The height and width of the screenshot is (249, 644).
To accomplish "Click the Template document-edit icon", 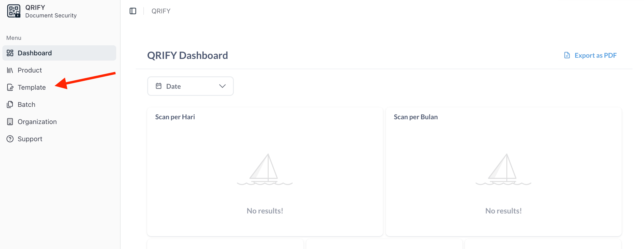I will (x=10, y=87).
